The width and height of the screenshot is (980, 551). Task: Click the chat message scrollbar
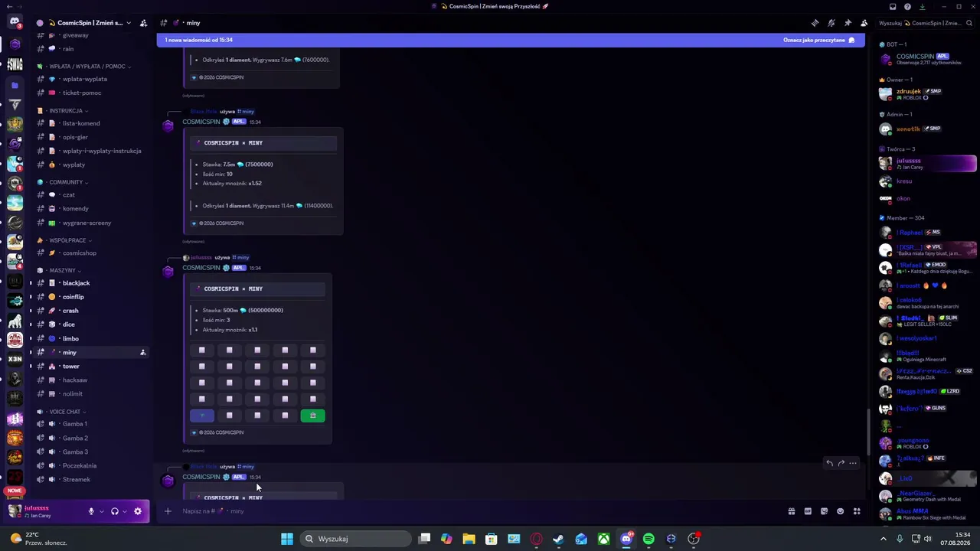pos(867,432)
